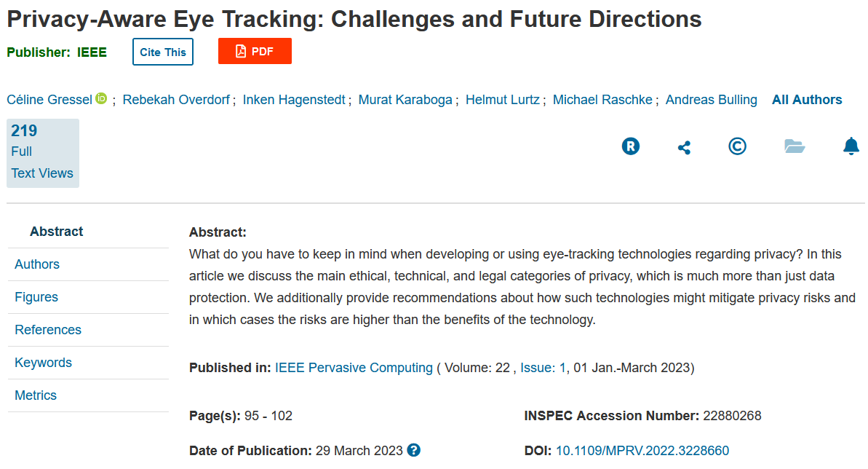
Task: Open the Figures section
Action: tap(36, 297)
